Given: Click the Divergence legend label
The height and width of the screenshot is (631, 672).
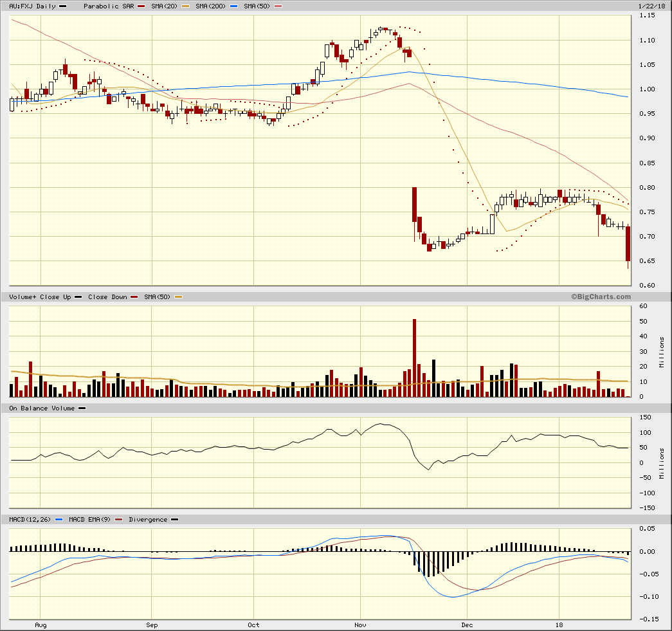Looking at the screenshot, I should [x=148, y=519].
